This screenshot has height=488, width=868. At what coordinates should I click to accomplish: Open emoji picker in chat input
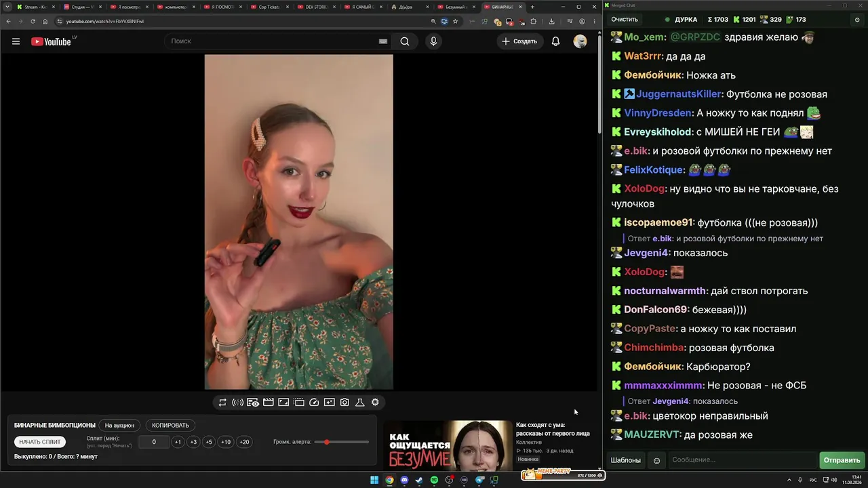pos(656,460)
